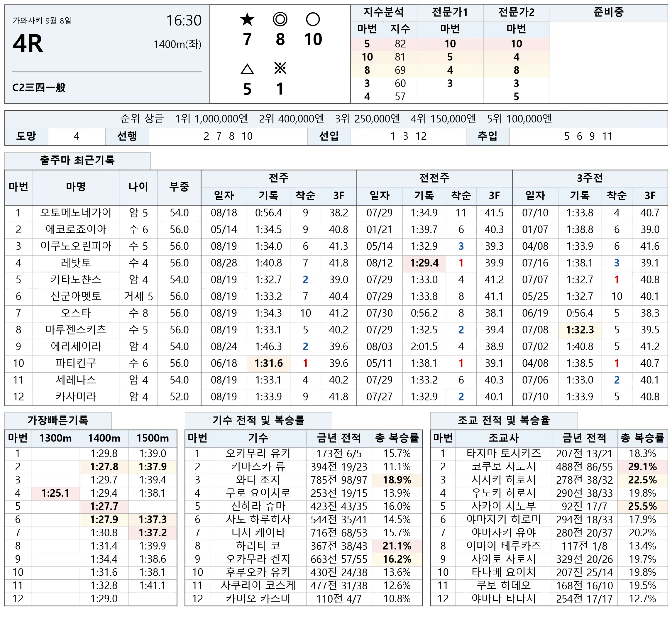This screenshot has height=619, width=672.
Task: Click the single circle symbol above 10
Action: click(313, 19)
